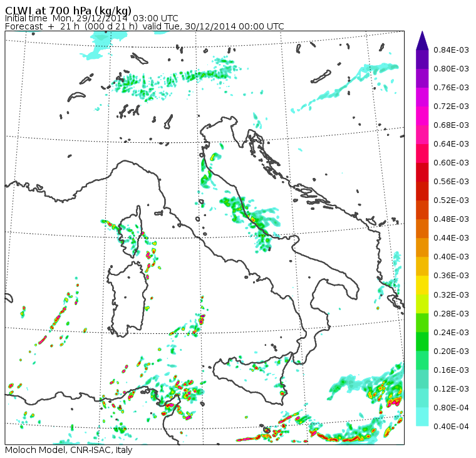This screenshot has height=458, width=476.
Task: Select the magenta segment between 0.72E-03 and 0.76E-03
Action: [x=422, y=97]
